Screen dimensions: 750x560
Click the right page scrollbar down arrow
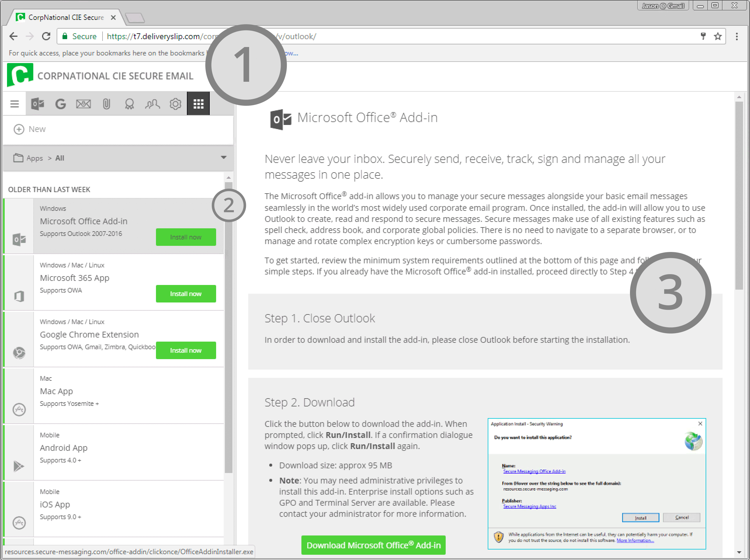739,552
